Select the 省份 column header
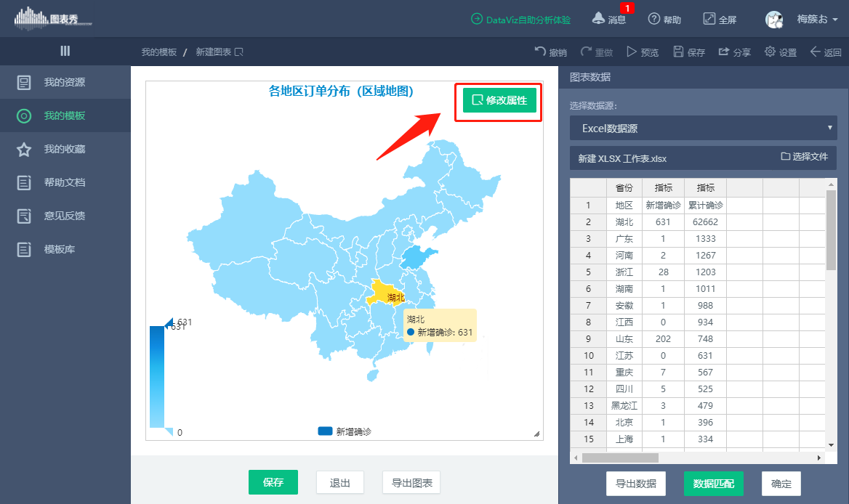This screenshot has width=849, height=504. (x=624, y=187)
